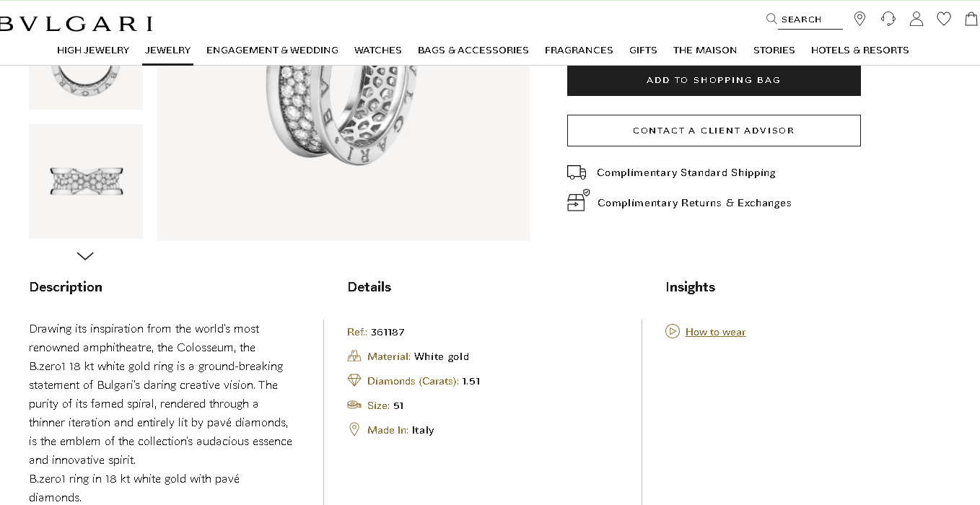Open the wishlist heart icon
This screenshot has height=505, width=980.
(x=944, y=19)
